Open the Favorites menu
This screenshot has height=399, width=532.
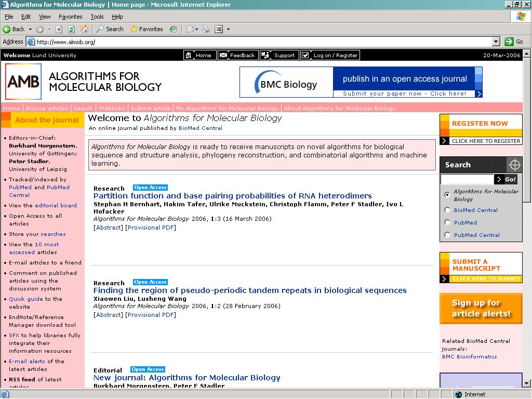point(70,17)
